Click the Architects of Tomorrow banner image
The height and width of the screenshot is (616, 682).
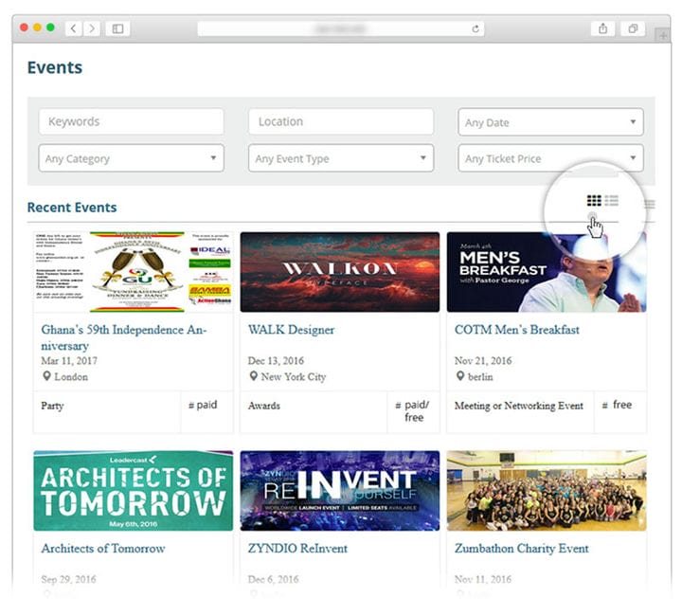[x=134, y=491]
